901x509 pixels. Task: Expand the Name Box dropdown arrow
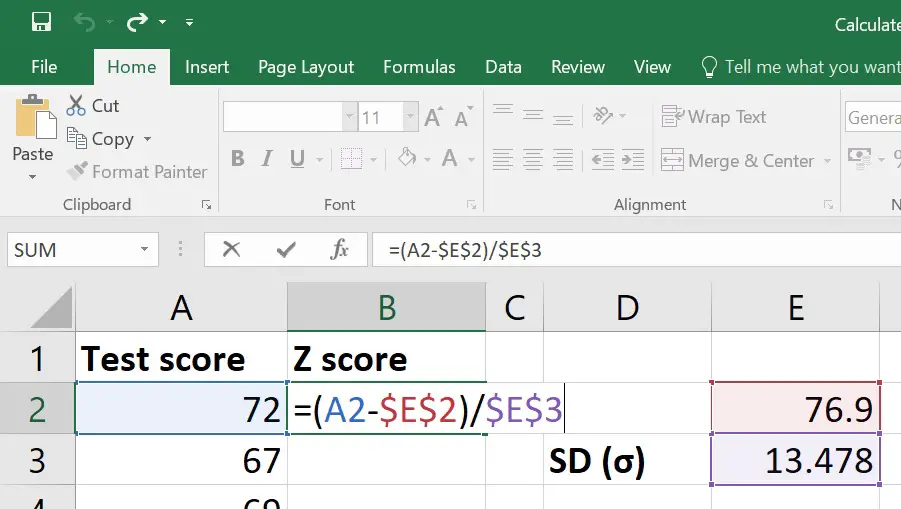pyautogui.click(x=144, y=249)
